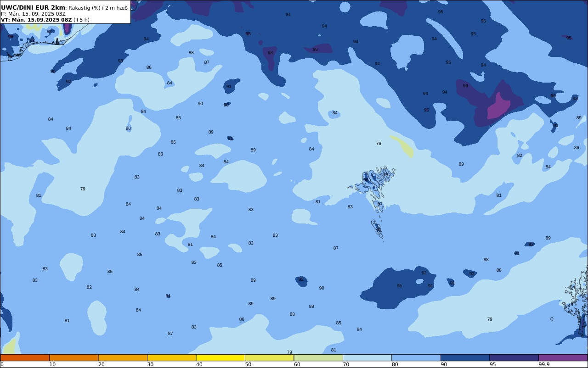Click the orange 10–20 legend swatch
588x368 pixels.
[x=73, y=357]
